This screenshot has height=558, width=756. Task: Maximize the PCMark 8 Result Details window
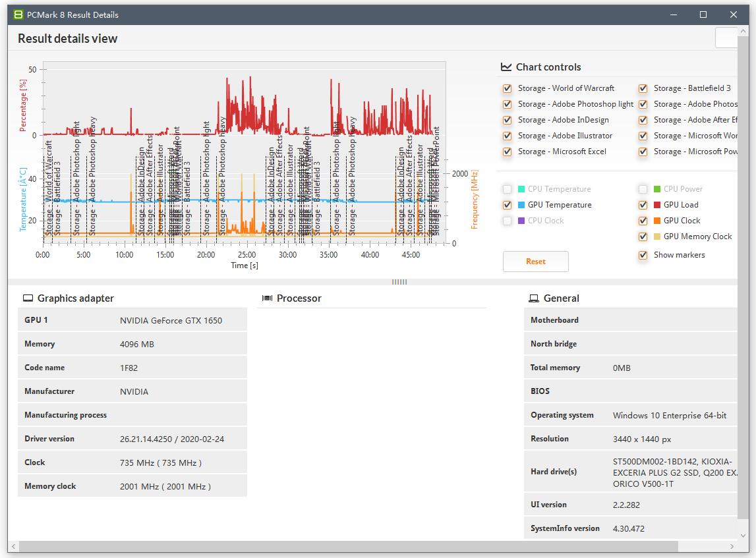(703, 14)
